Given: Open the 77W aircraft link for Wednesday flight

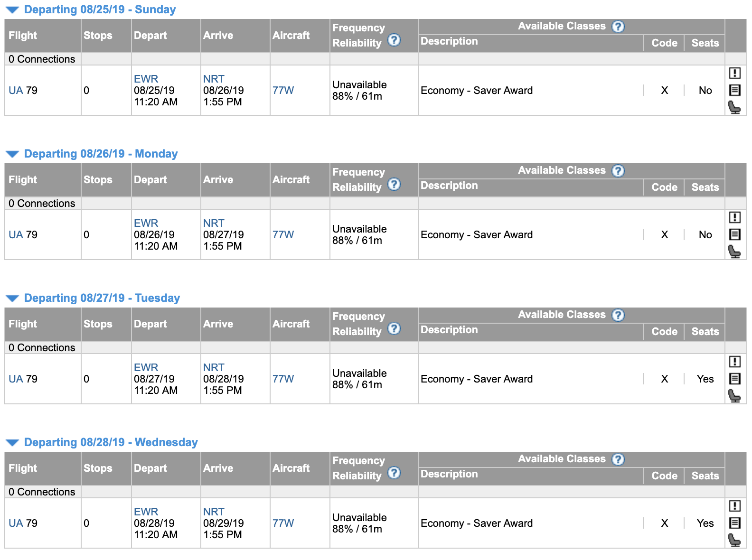Looking at the screenshot, I should pyautogui.click(x=283, y=523).
